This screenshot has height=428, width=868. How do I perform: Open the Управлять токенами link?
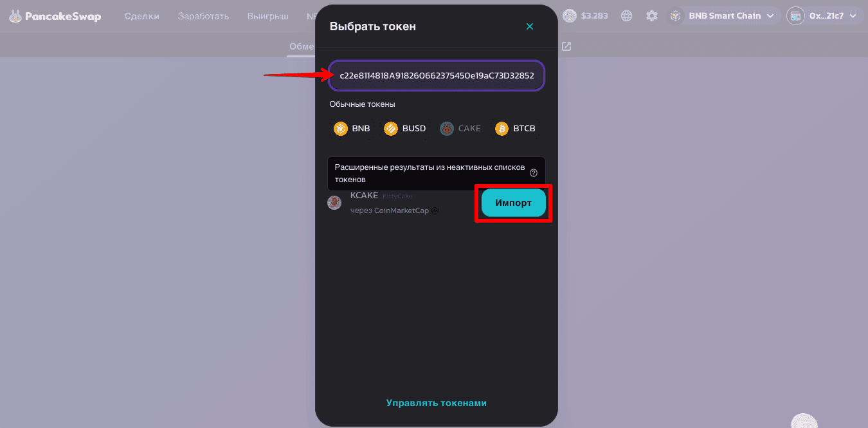(437, 403)
